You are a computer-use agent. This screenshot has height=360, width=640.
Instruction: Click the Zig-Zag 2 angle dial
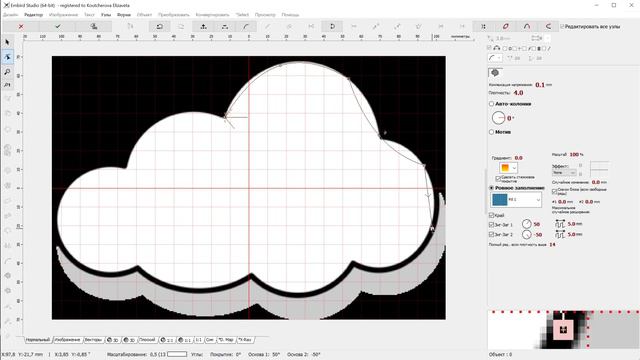pyautogui.click(x=527, y=235)
